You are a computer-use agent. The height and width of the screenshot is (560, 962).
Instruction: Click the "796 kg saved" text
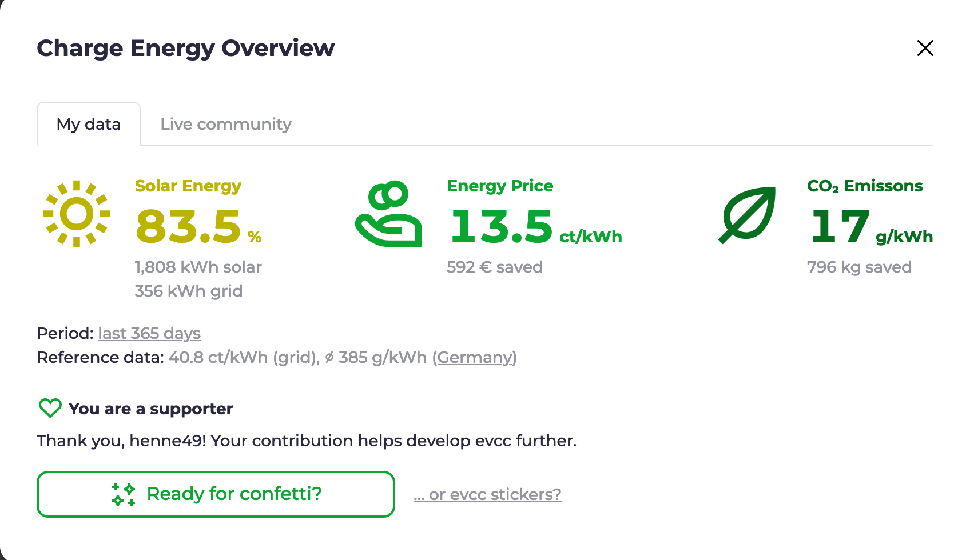[859, 267]
